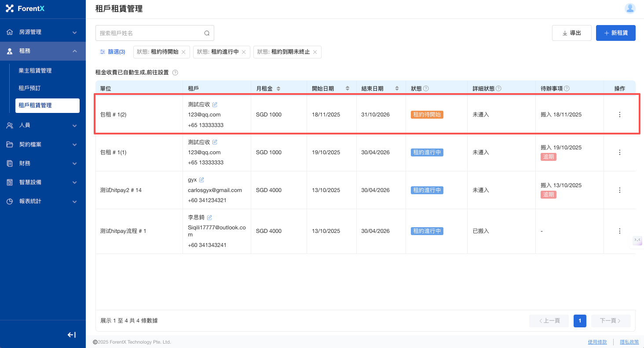
Task: Click the edit icon beside 李思錡
Action: pos(209,217)
